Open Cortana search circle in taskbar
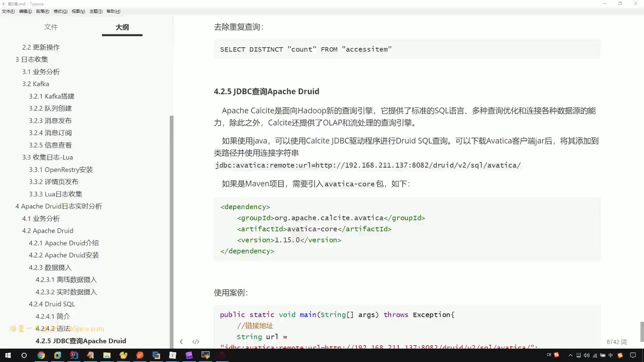 point(24,355)
